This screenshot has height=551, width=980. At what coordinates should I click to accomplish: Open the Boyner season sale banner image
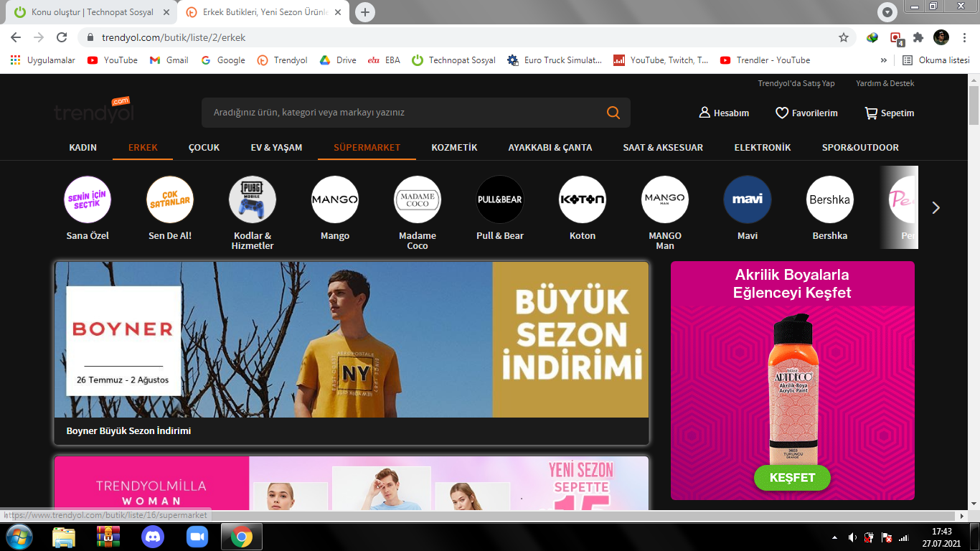352,339
